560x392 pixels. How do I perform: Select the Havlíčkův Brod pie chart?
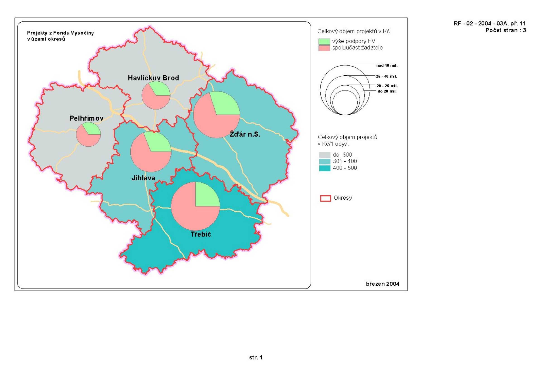click(x=156, y=95)
